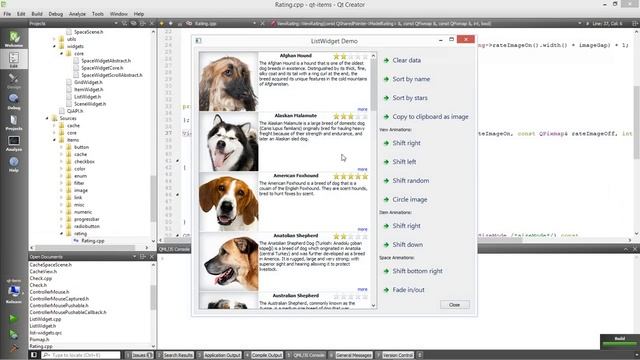Open the qt-items kit selector monitor icon
Screen dimensions: 640x360
coord(14,291)
